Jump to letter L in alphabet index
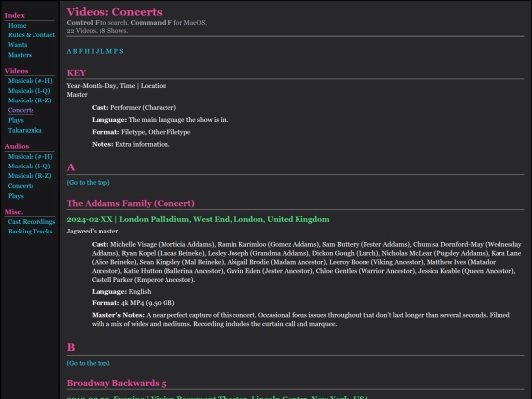 coord(102,51)
